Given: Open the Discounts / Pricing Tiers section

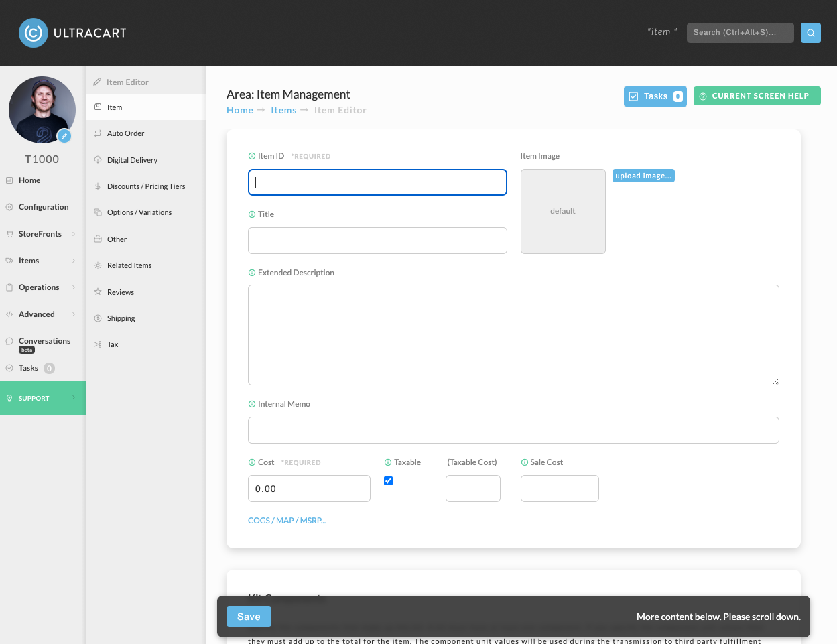Looking at the screenshot, I should click(x=145, y=186).
